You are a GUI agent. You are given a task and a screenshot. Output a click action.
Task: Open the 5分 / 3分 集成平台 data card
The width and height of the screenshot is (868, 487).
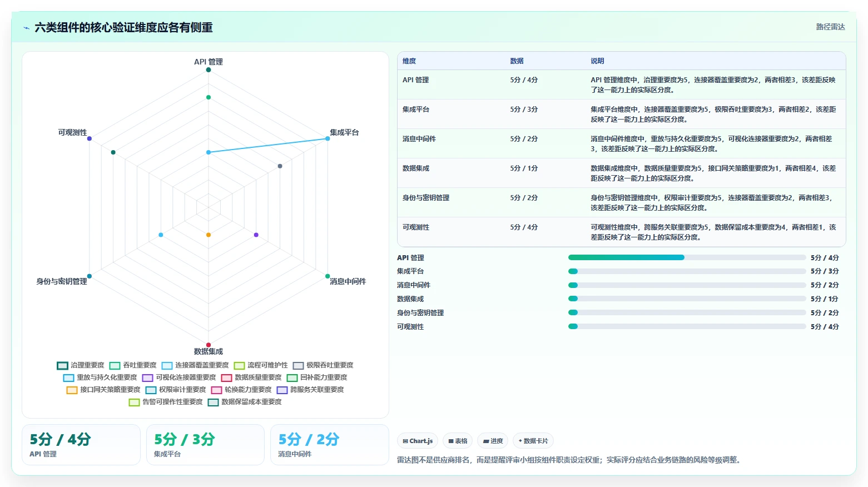(x=205, y=445)
